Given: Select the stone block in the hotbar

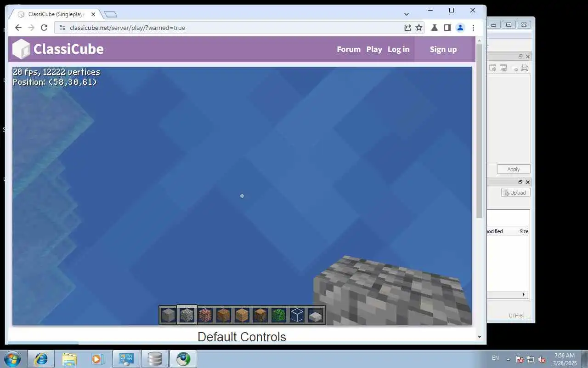Looking at the screenshot, I should 169,315.
